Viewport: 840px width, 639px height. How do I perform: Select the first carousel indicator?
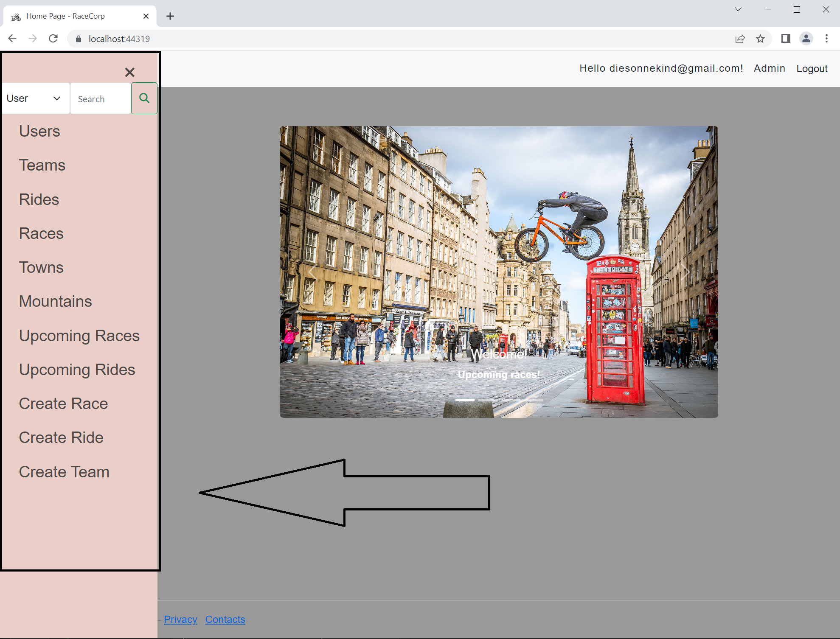point(465,400)
